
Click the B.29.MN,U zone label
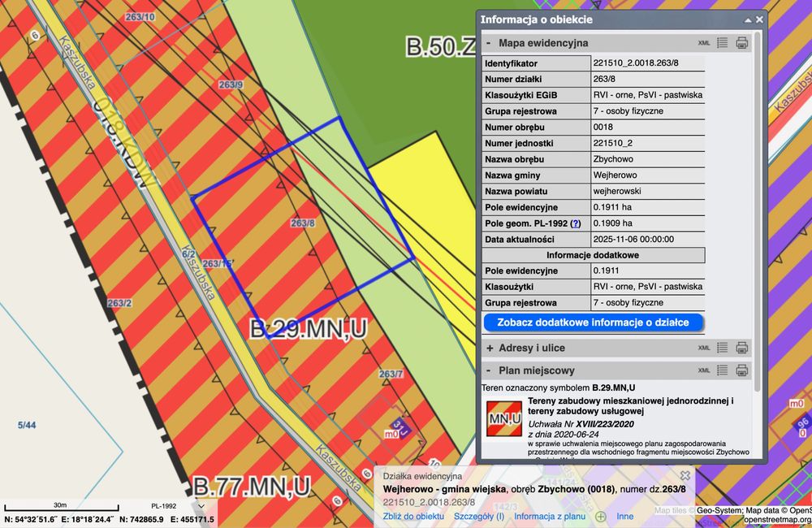tap(308, 329)
